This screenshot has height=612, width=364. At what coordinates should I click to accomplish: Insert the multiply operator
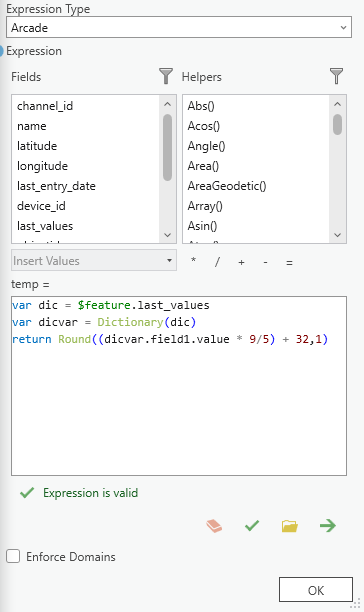[193, 261]
